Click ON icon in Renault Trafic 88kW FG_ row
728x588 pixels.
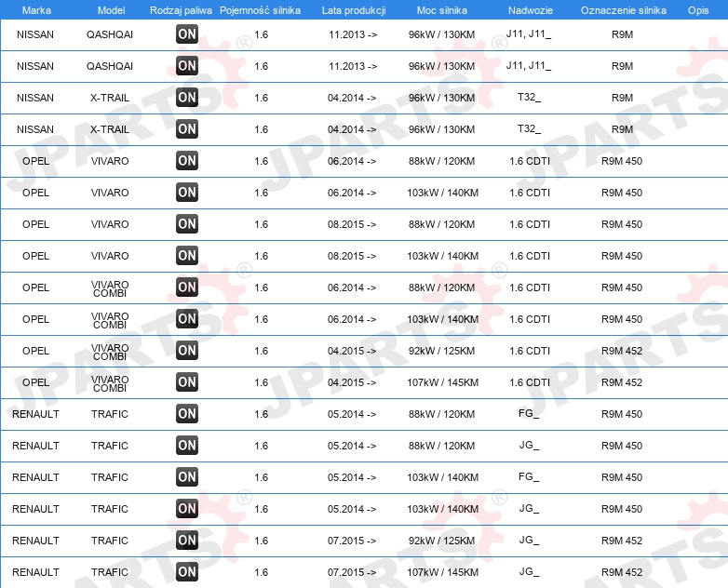pyautogui.click(x=187, y=413)
